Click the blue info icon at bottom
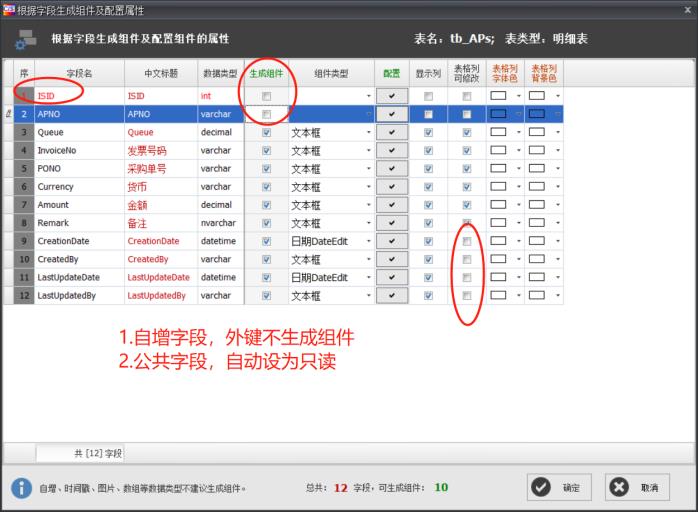The width and height of the screenshot is (698, 513). pos(21,488)
